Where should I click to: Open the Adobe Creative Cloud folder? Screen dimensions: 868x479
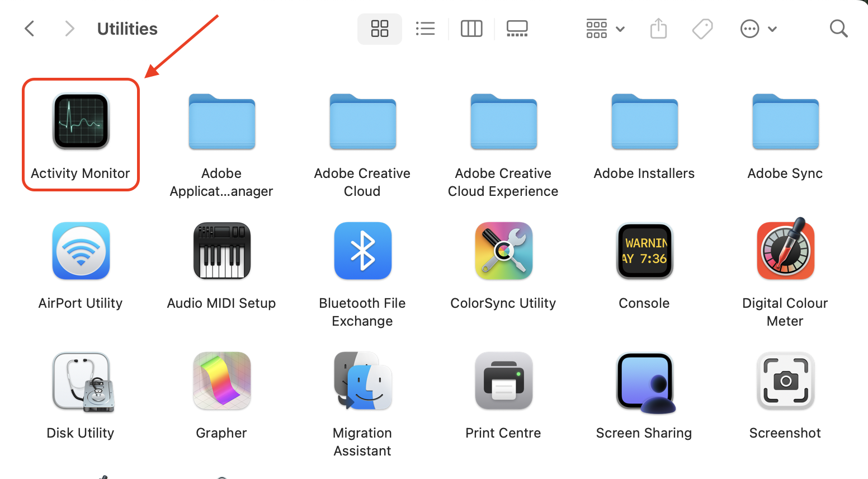[x=362, y=122]
